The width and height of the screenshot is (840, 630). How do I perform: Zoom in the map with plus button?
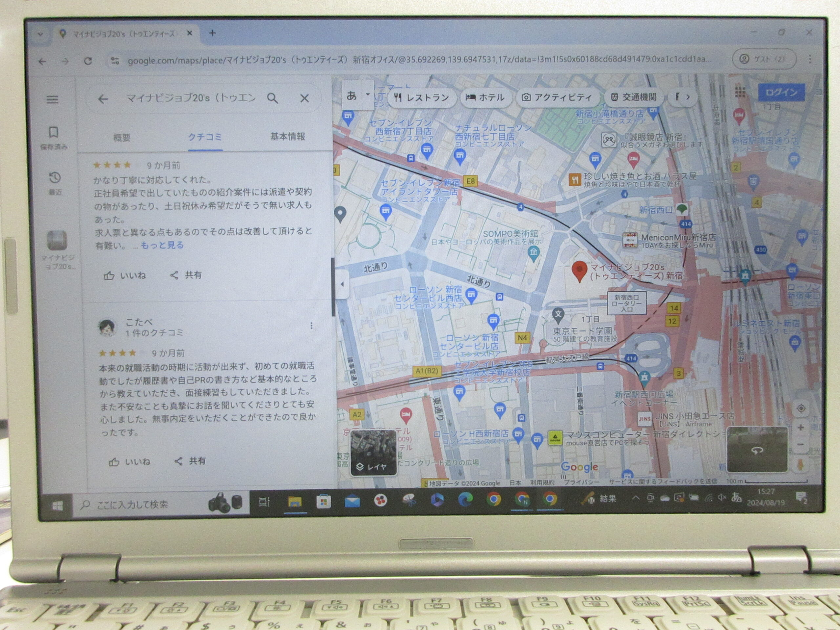(x=801, y=427)
